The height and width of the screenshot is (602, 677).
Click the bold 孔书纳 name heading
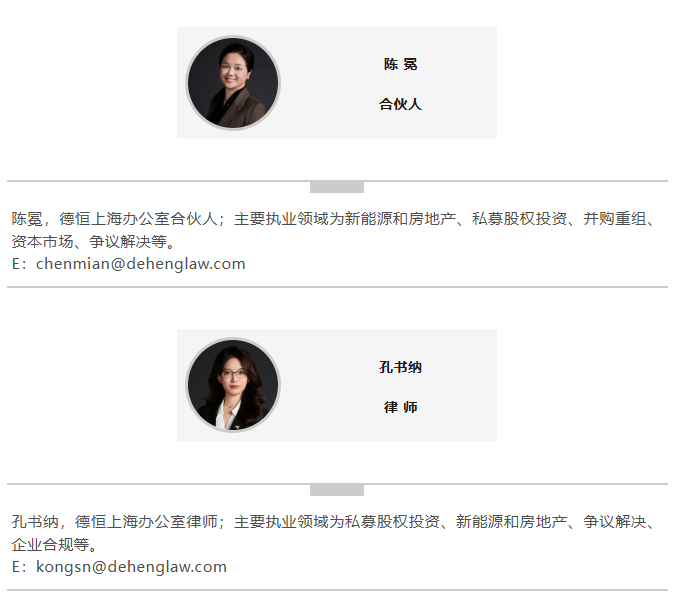tap(401, 367)
